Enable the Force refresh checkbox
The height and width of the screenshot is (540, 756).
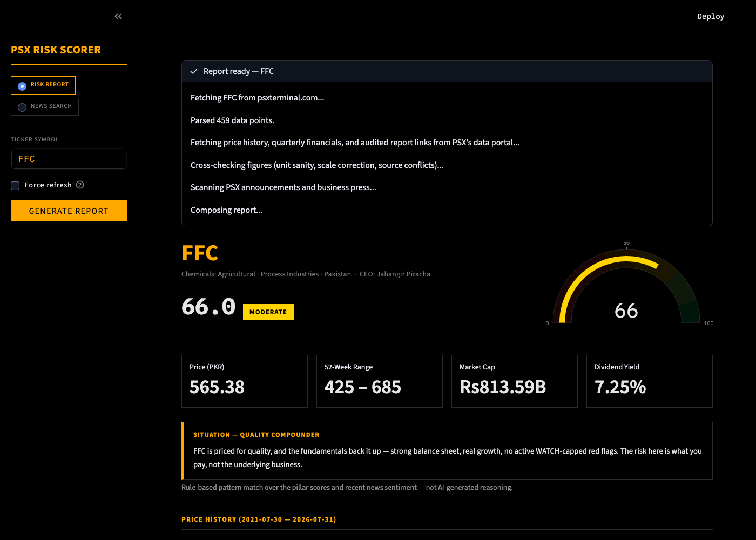(x=15, y=185)
